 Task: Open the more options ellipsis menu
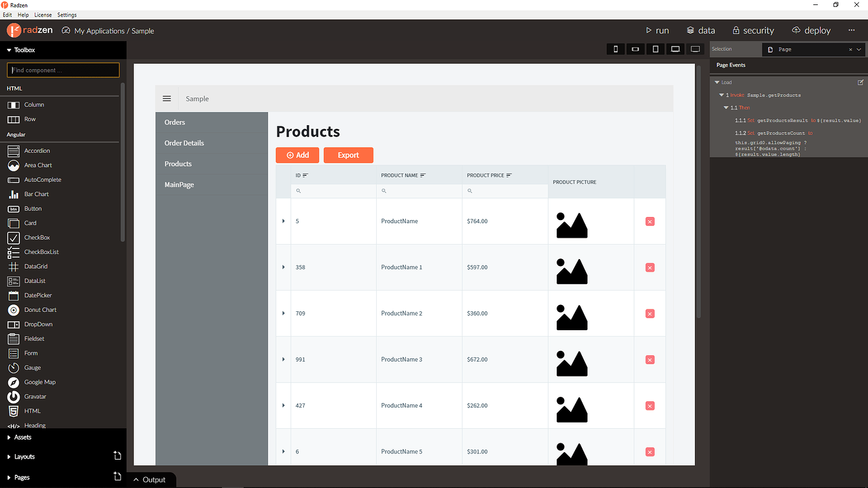point(852,30)
